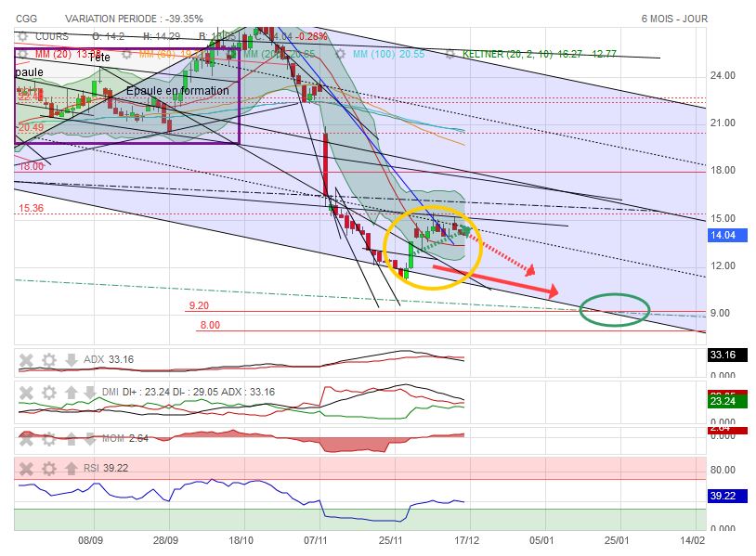Remove the RSI indicator panel
The height and width of the screenshot is (556, 756).
point(26,469)
